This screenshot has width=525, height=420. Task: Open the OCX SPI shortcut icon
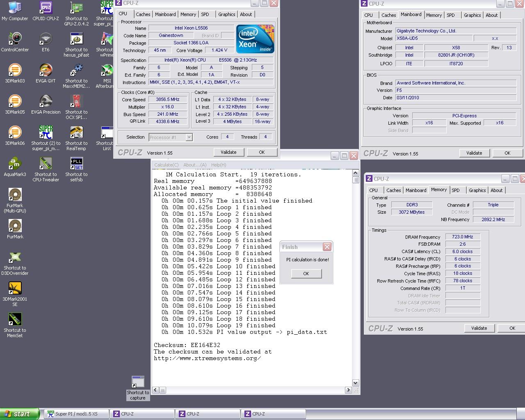coord(76,107)
